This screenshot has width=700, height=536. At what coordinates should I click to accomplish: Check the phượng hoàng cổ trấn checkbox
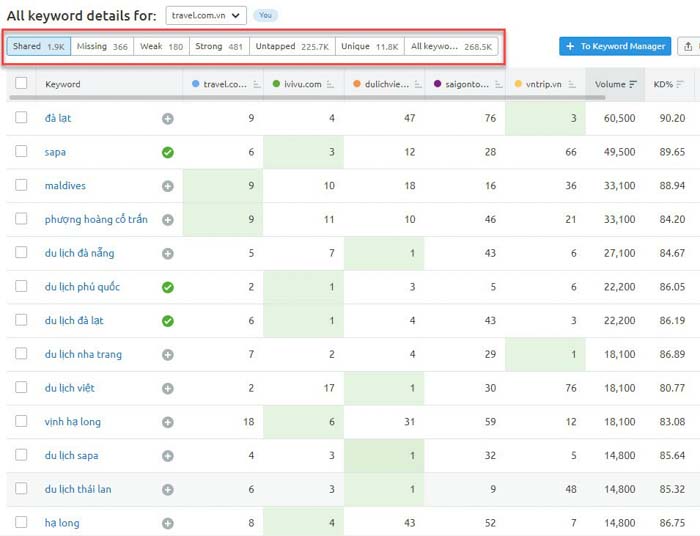point(21,219)
